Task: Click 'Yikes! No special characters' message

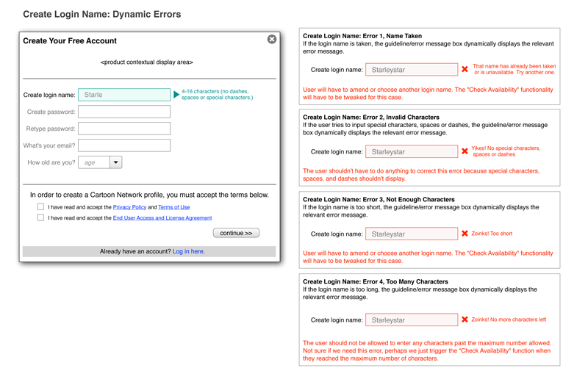Action: (x=506, y=151)
